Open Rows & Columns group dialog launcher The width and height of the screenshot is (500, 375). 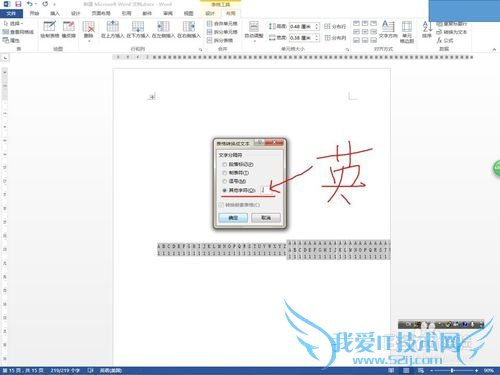(201, 49)
